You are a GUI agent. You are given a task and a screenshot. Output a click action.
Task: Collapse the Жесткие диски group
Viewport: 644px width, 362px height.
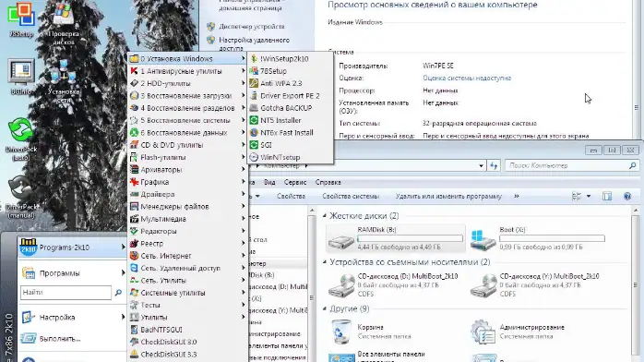[325, 216]
